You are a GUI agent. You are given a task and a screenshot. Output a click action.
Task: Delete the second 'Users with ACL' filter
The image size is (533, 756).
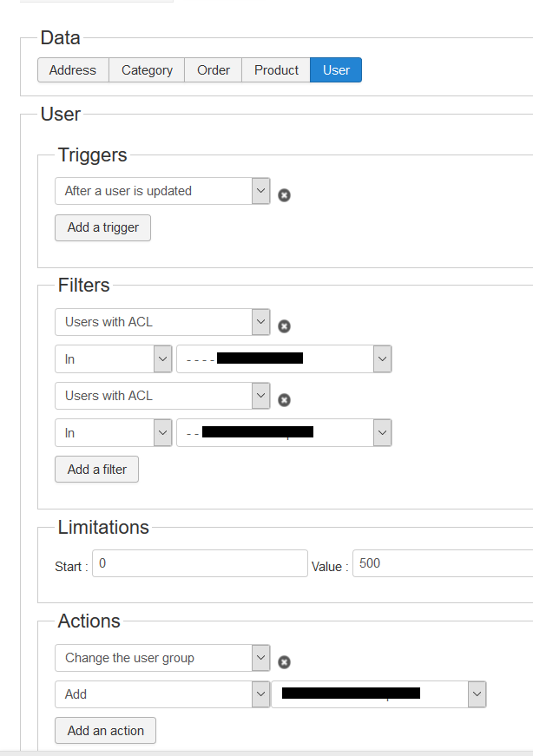pyautogui.click(x=284, y=400)
